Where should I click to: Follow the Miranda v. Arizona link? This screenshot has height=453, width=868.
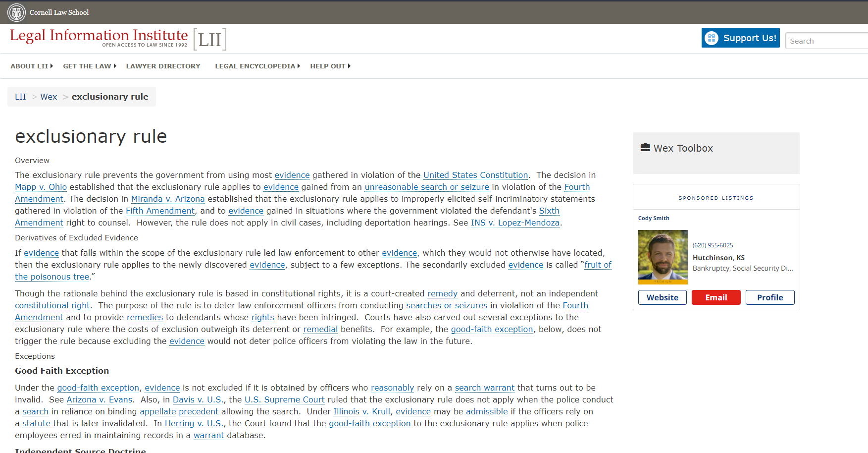(168, 199)
